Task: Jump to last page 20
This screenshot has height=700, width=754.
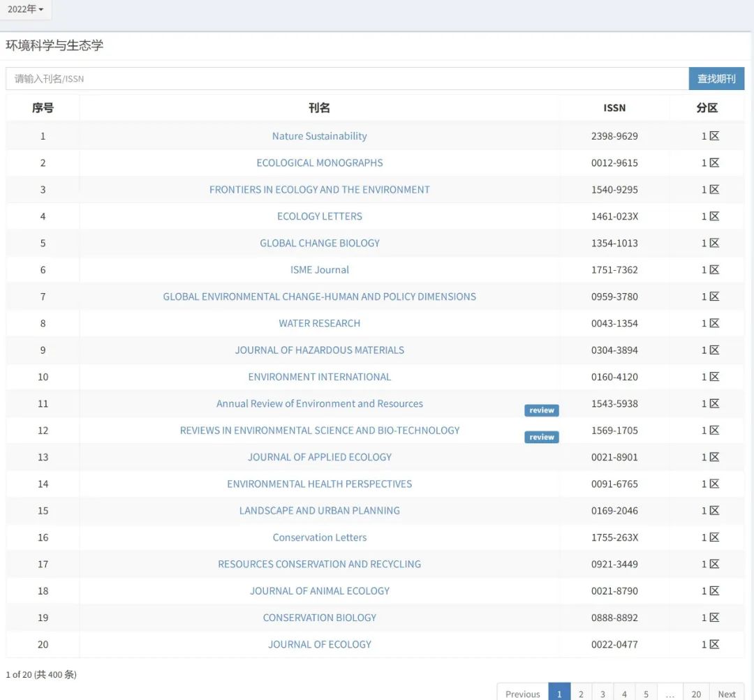Action: tap(695, 694)
